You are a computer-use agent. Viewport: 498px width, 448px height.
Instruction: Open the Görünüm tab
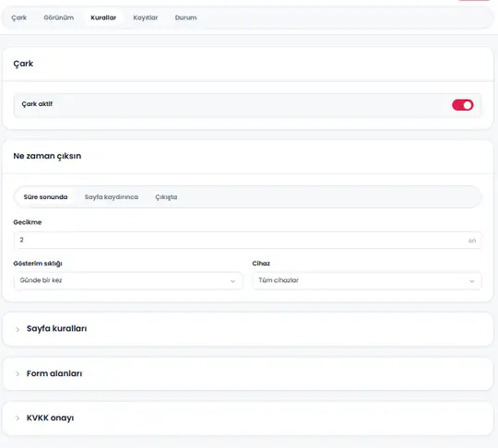[x=59, y=18]
